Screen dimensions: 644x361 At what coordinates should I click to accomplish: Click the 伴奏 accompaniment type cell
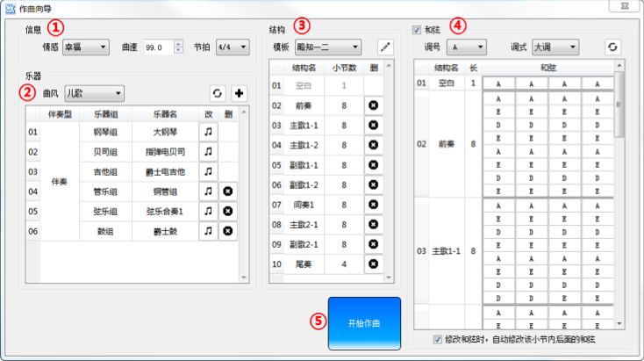[60, 181]
